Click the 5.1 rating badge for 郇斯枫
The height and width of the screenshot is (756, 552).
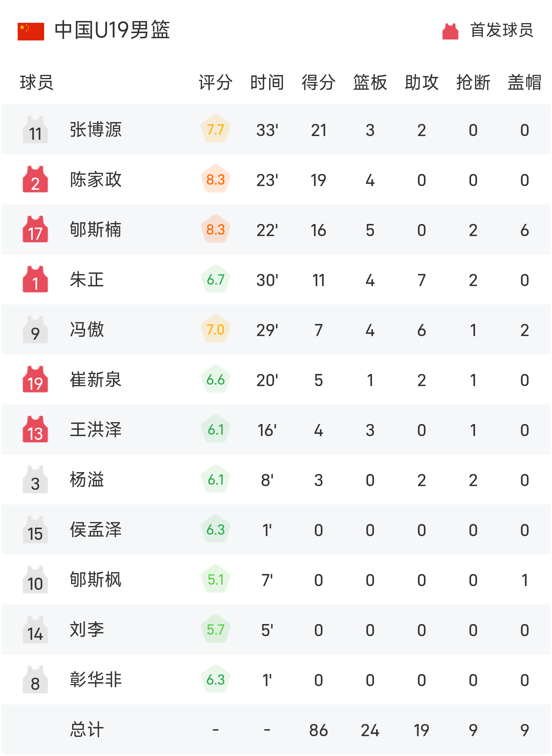216,580
